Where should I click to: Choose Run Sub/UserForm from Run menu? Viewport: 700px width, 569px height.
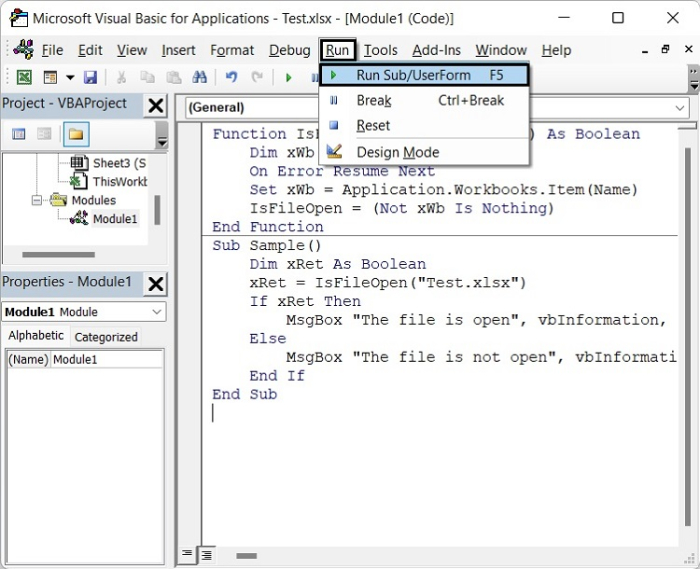click(424, 75)
